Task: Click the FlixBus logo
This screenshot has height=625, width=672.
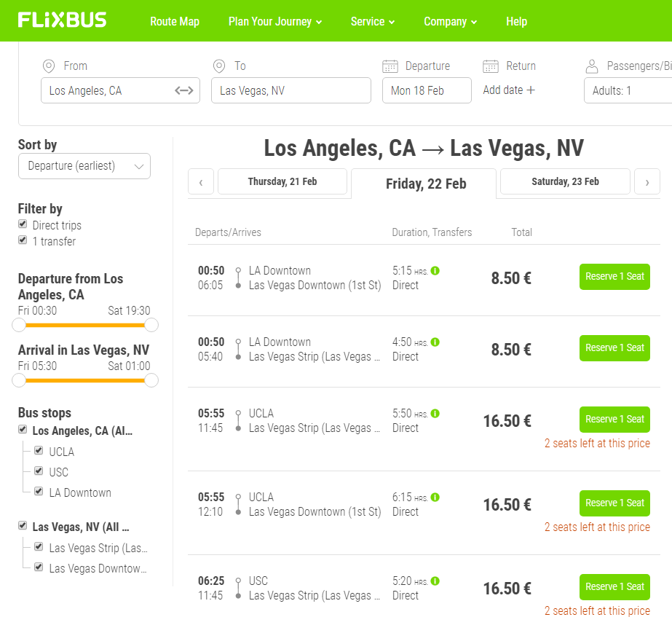Action: [62, 20]
